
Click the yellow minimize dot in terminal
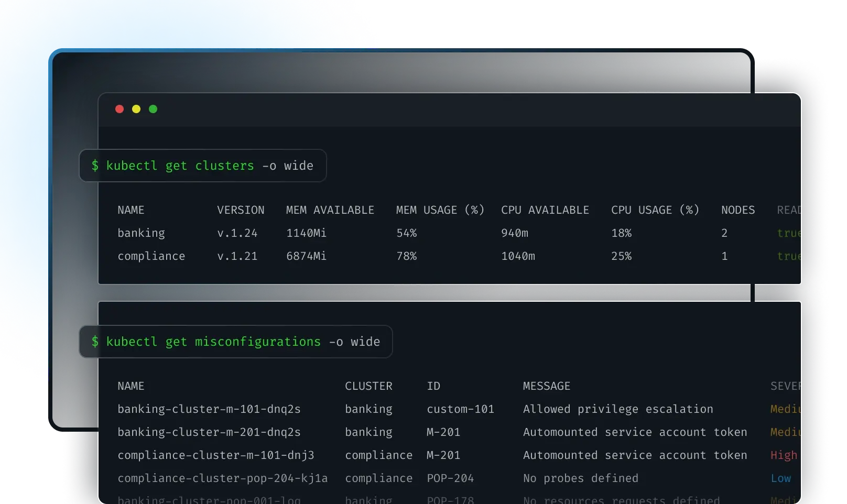(136, 109)
